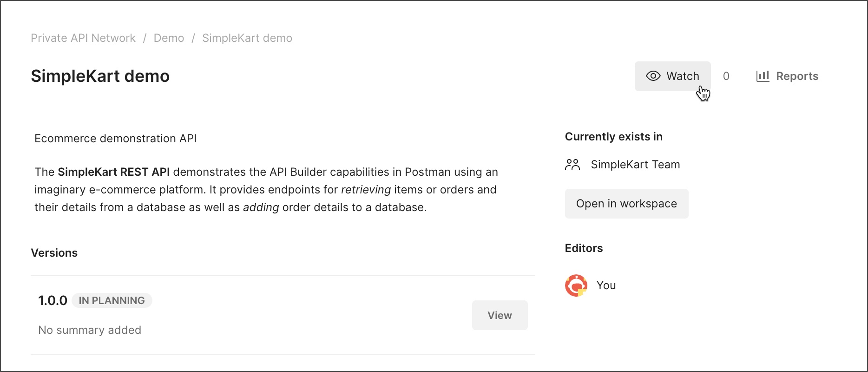The width and height of the screenshot is (868, 372).
Task: Select SimpleKart demo breadcrumb item
Action: [x=247, y=38]
